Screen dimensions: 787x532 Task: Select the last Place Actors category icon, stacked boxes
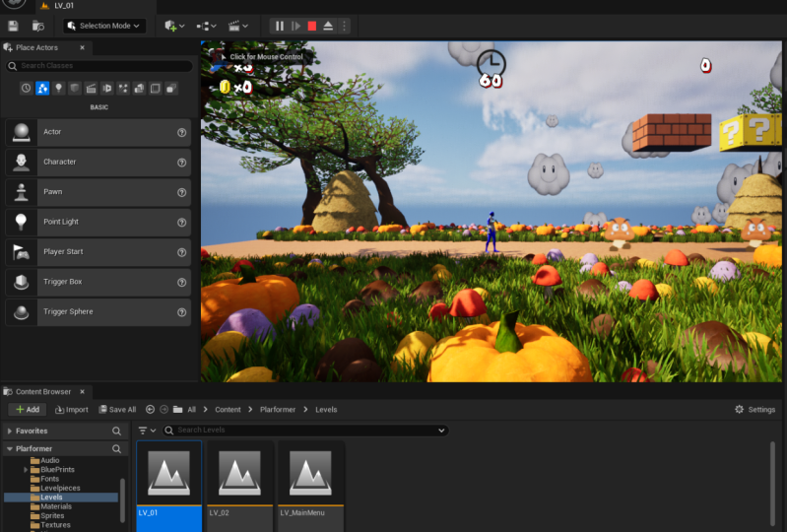[x=171, y=89]
